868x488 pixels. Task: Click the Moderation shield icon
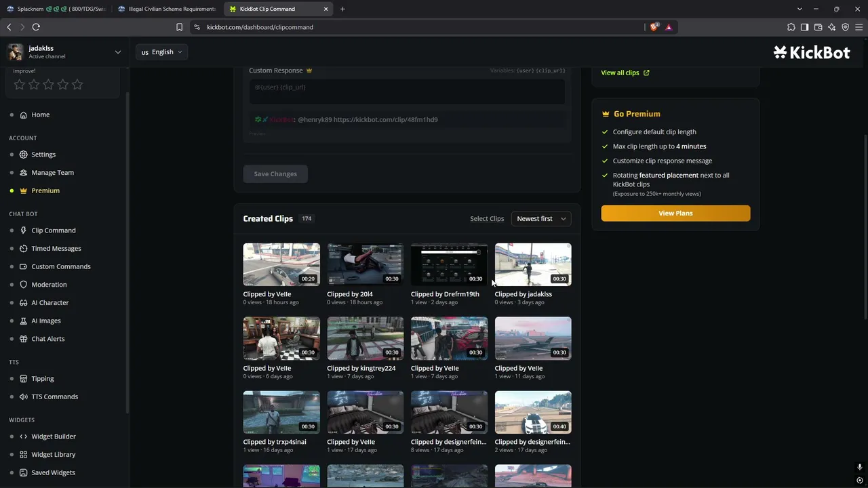coord(24,285)
